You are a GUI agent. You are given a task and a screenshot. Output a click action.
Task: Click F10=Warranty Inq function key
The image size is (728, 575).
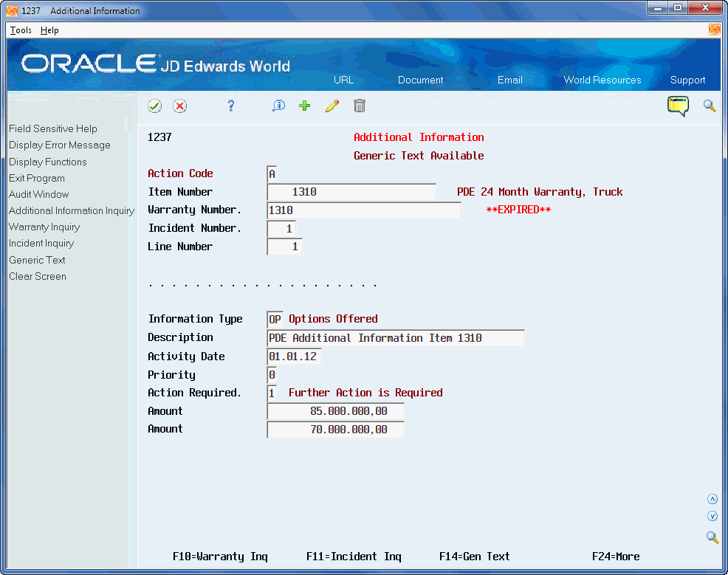[x=220, y=557]
